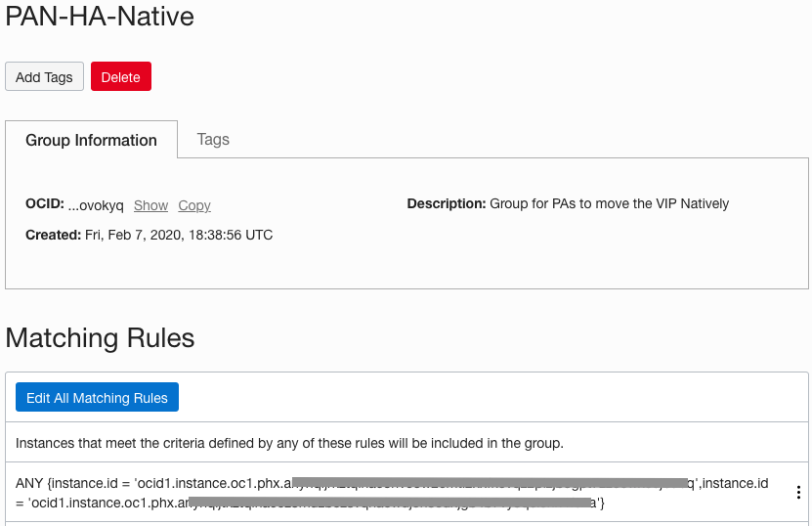This screenshot has width=812, height=526.
Task: Click the bold OCID label
Action: tap(44, 204)
